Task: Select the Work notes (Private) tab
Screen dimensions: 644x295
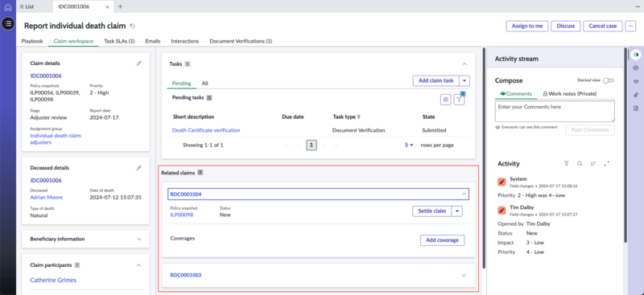Action: coord(570,93)
